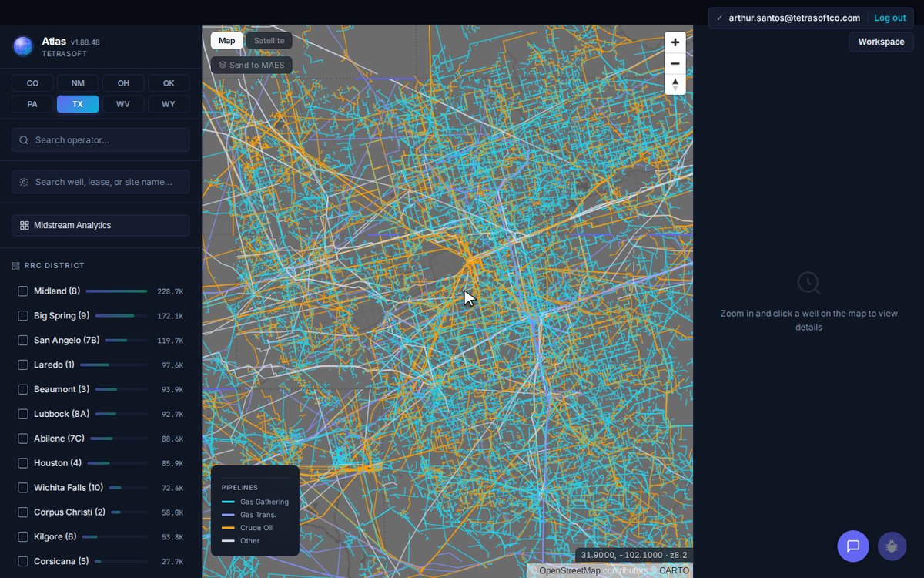Enable the Beaumont (3) checkbox
The width and height of the screenshot is (924, 578).
23,390
